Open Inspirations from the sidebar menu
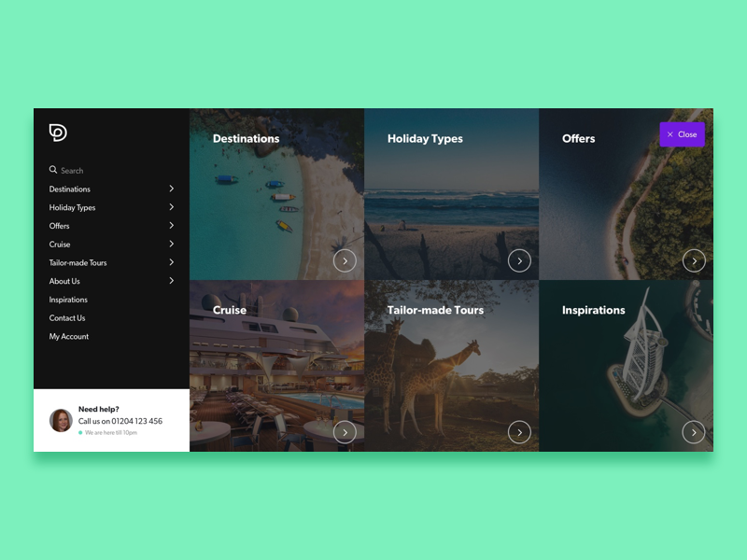 69,299
